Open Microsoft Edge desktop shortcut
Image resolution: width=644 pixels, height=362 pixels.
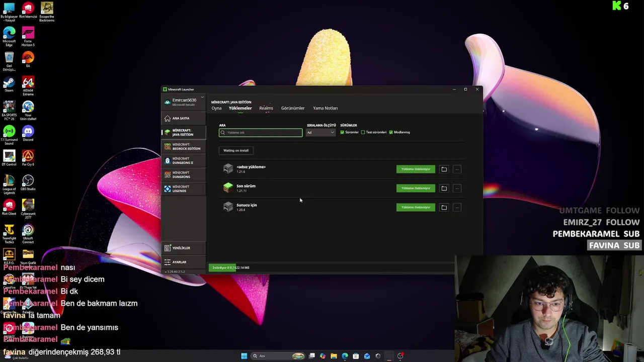[9, 37]
